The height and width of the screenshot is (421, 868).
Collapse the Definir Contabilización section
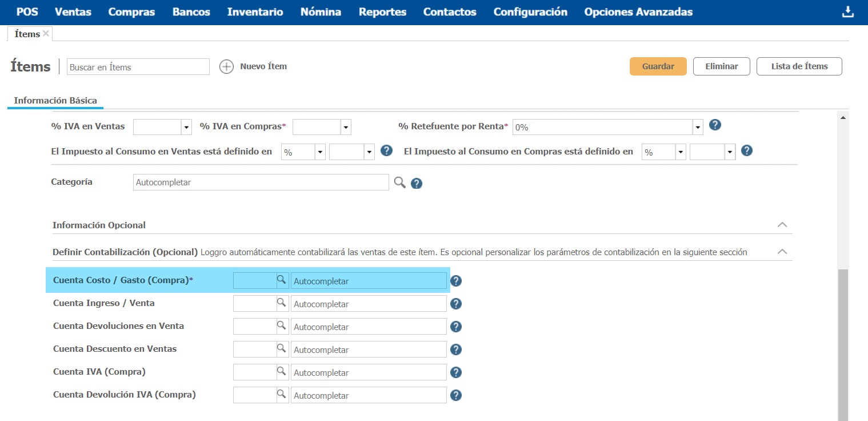(782, 252)
